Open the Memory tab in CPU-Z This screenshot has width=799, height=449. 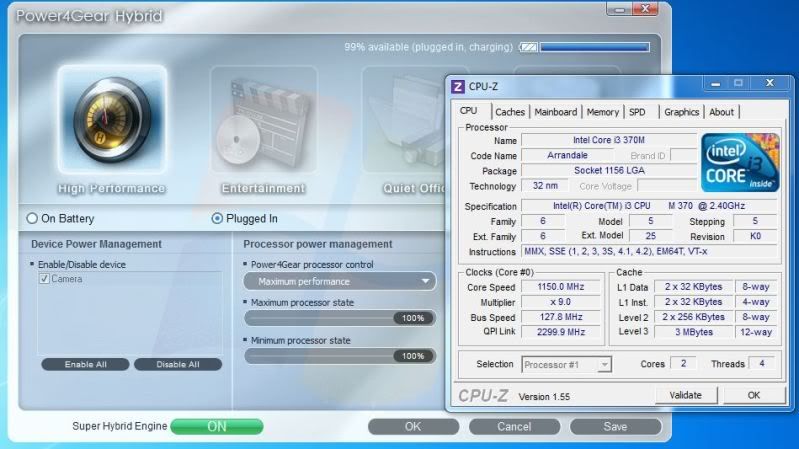tap(602, 112)
